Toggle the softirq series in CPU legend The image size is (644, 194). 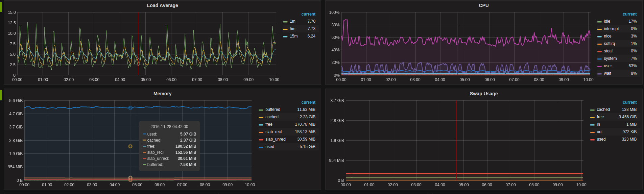[x=609, y=44]
